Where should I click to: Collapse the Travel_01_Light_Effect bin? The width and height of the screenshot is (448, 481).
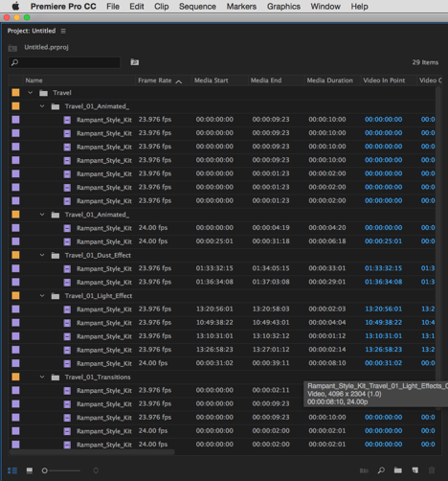click(x=42, y=295)
